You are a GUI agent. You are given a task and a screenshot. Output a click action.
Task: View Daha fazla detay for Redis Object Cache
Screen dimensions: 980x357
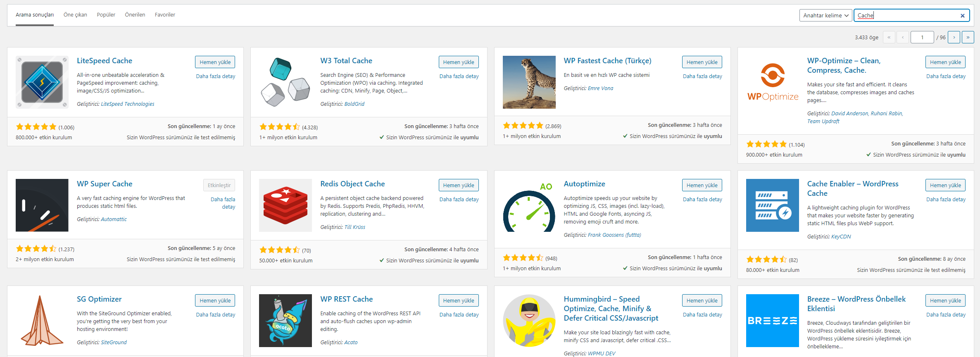click(x=459, y=200)
